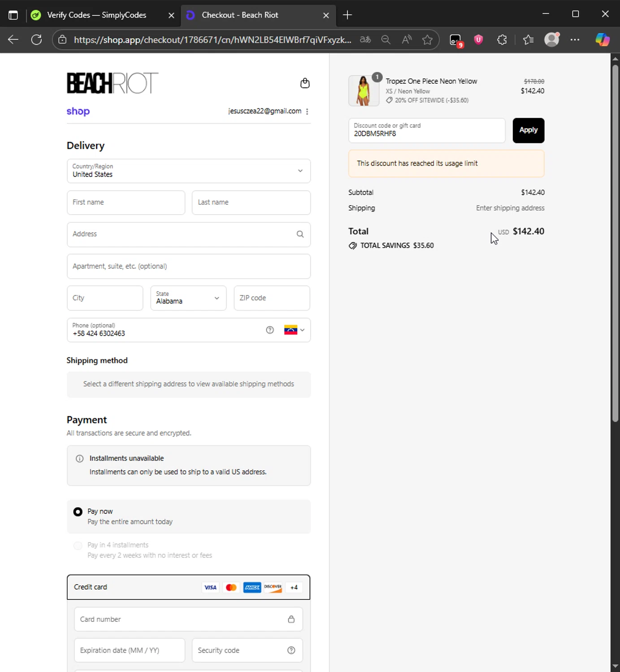Open the shopping bag cart icon

pos(305,83)
